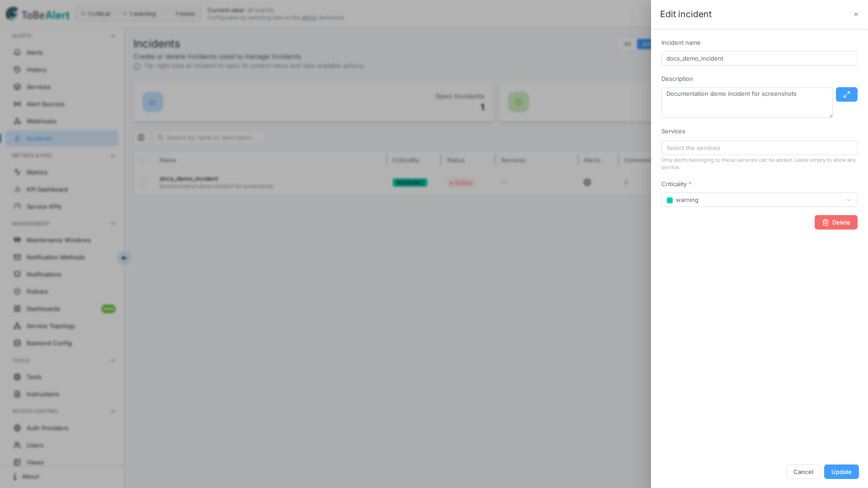Open KPI Dashboard in the sidebar
Screen dimensions: 868x488
click(x=62, y=189)
